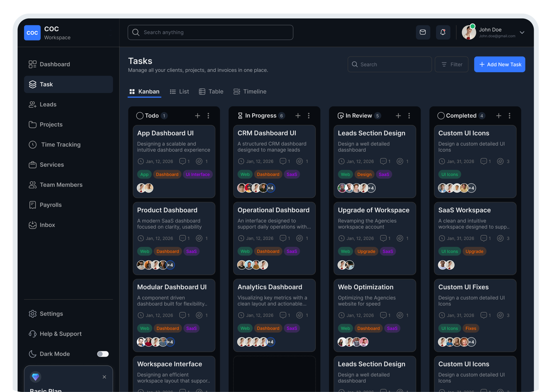Click the Todo column status circle
The image size is (551, 392).
click(x=140, y=116)
